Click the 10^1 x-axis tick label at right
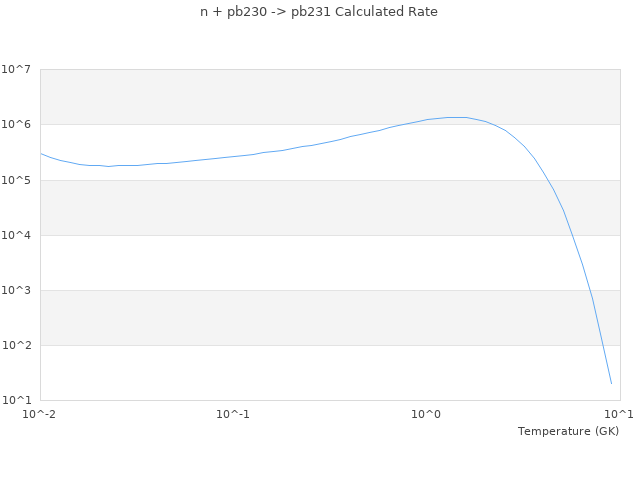This screenshot has width=640, height=480. click(618, 414)
